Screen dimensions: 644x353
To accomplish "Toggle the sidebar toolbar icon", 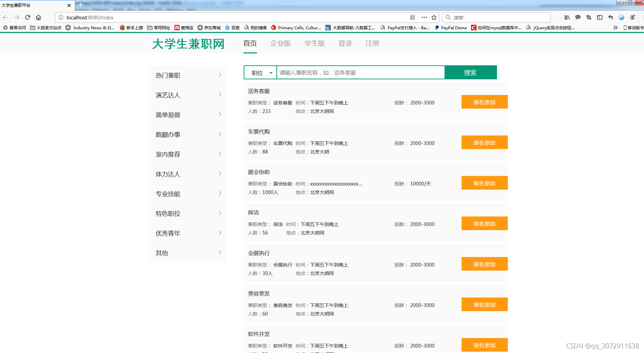I will [600, 17].
